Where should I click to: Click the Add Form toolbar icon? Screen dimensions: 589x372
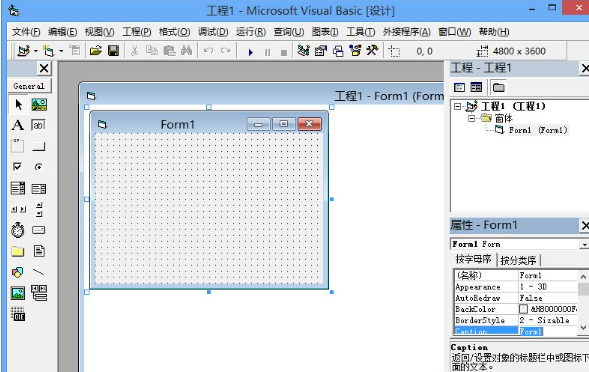coord(48,51)
